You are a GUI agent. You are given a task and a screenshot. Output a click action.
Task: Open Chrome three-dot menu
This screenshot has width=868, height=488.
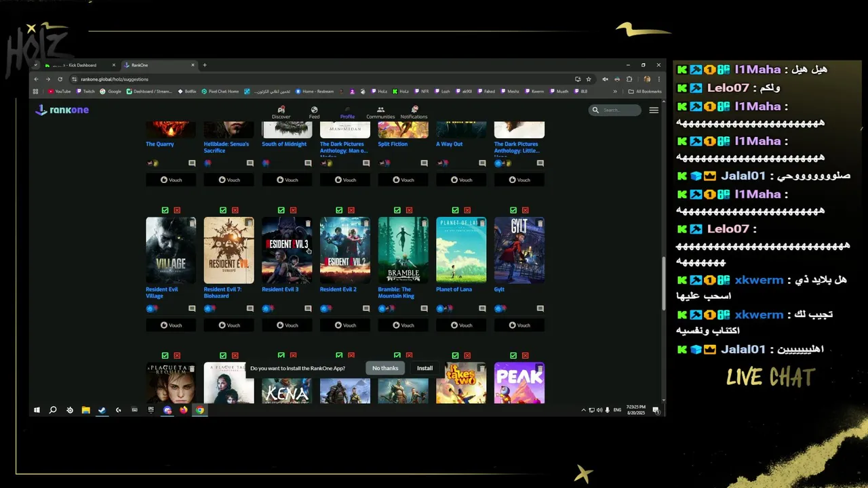coord(658,79)
